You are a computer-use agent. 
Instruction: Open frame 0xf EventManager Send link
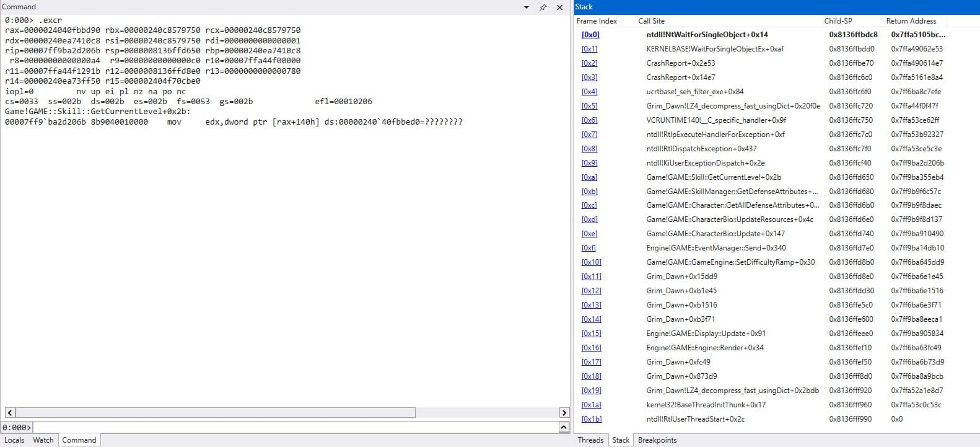(588, 248)
